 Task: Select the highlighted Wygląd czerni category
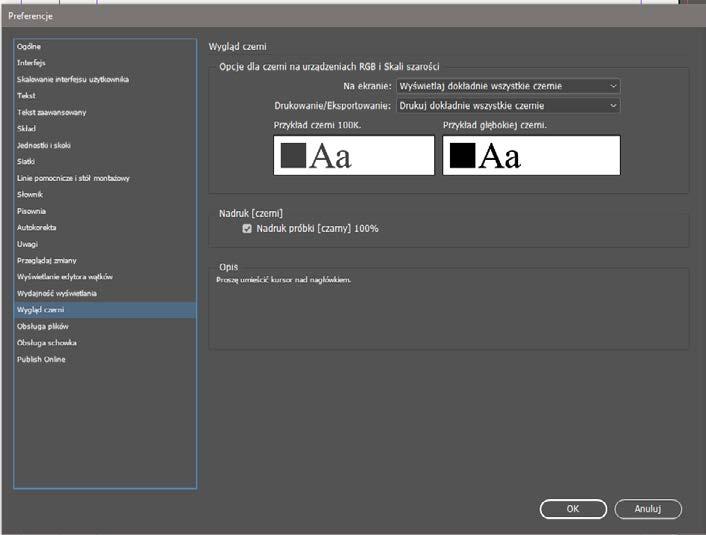105,310
